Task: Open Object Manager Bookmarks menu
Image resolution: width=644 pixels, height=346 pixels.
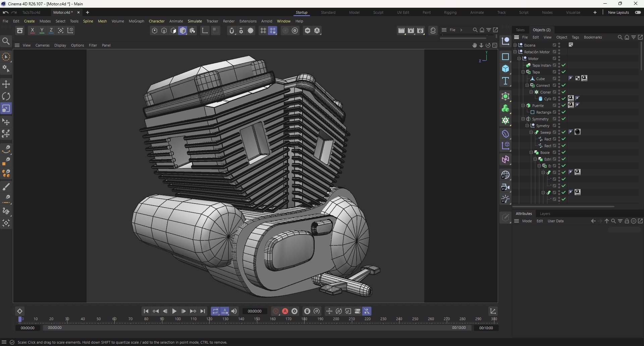Action: coord(593,37)
